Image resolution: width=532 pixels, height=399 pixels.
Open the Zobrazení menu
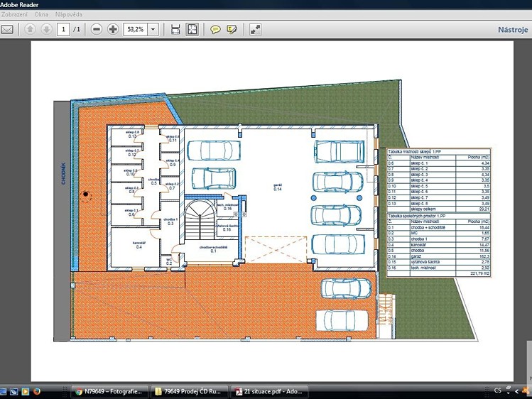point(14,15)
